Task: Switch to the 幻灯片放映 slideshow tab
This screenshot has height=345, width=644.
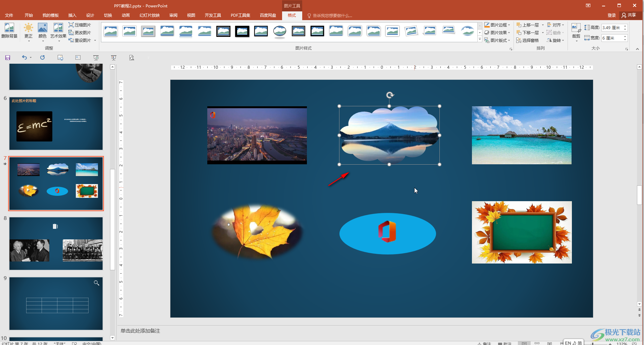Action: click(x=150, y=15)
